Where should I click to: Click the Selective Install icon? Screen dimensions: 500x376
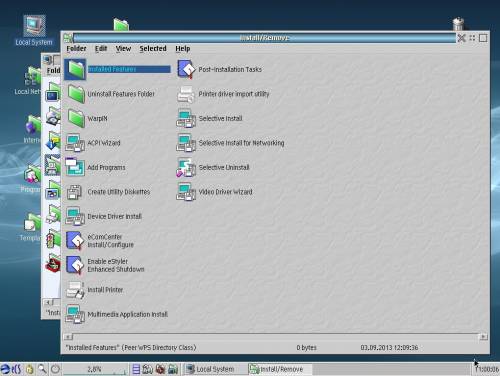186,118
